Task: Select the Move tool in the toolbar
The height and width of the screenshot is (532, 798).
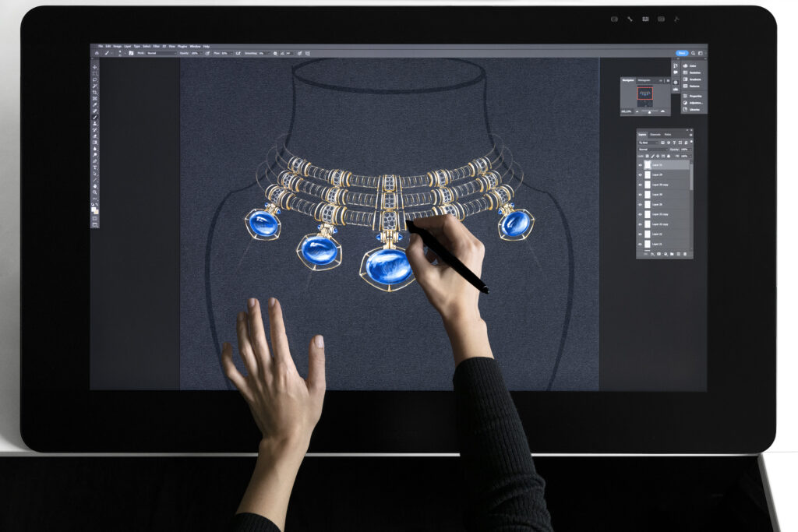Action: 95,67
